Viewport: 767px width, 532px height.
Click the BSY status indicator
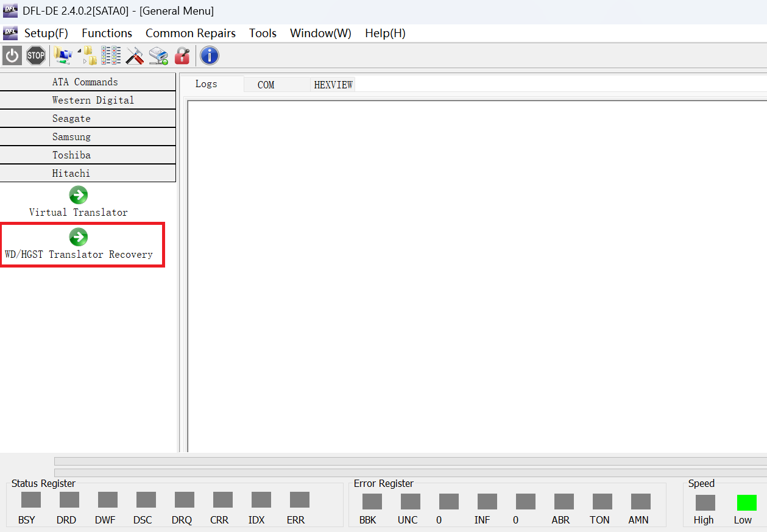pos(31,500)
